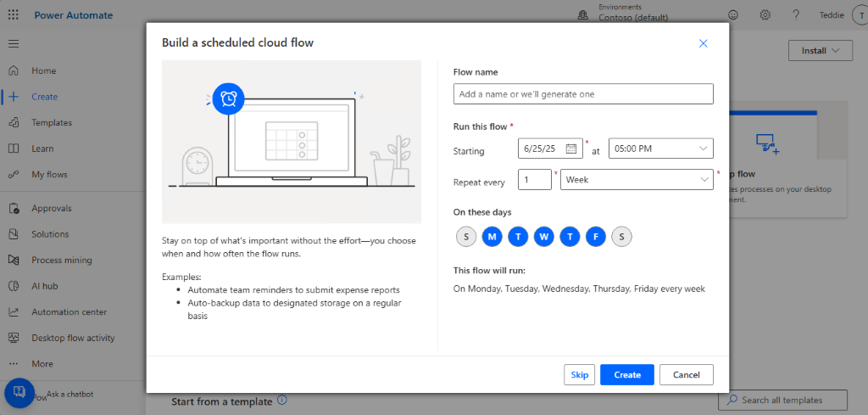This screenshot has height=415, width=868.
Task: Select Templates in the sidebar
Action: point(52,122)
